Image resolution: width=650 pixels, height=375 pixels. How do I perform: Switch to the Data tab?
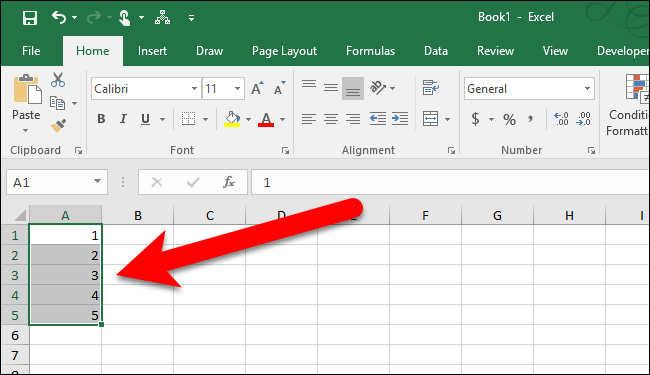pos(436,51)
